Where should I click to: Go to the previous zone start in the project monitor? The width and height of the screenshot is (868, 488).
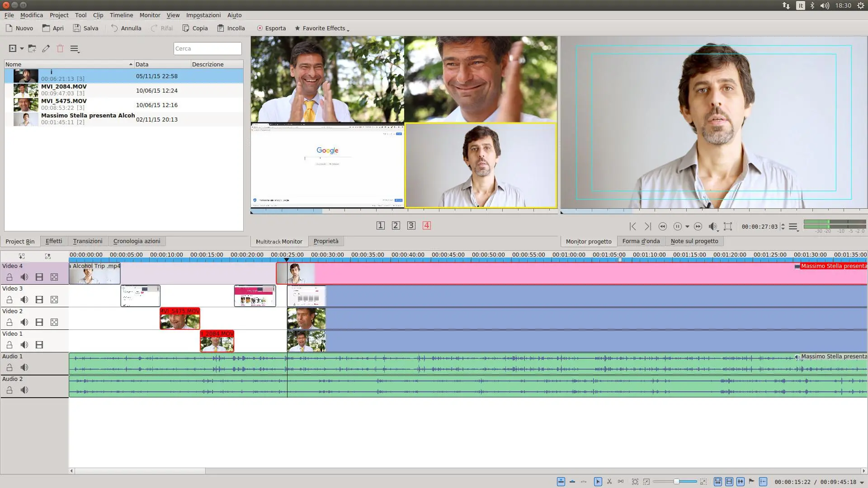tap(632, 226)
